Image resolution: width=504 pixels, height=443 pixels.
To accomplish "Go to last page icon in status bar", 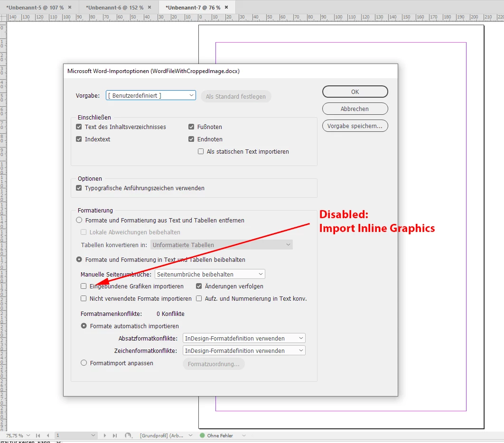I will 115,435.
